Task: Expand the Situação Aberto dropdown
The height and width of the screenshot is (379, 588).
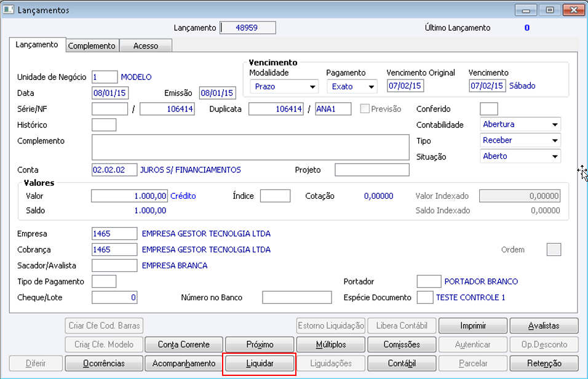Action: [520, 156]
